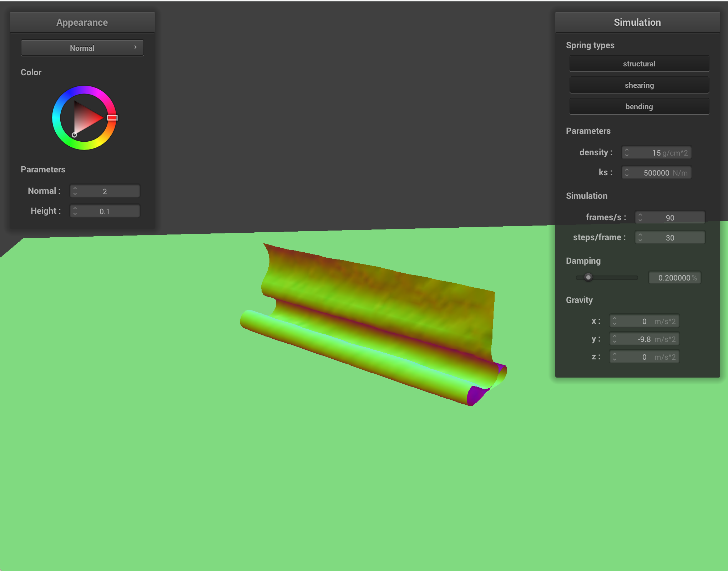This screenshot has width=728, height=571.
Task: Click the Gravity x stepper arrows
Action: (615, 321)
